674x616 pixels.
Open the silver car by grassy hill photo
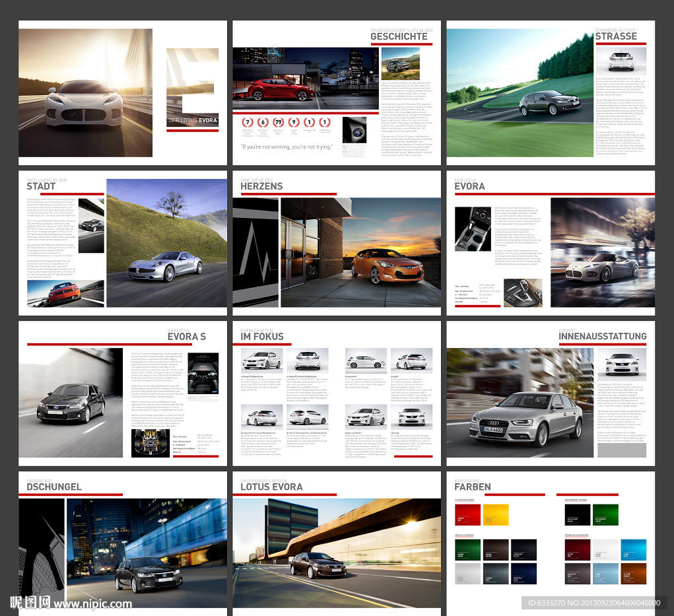[x=167, y=243]
